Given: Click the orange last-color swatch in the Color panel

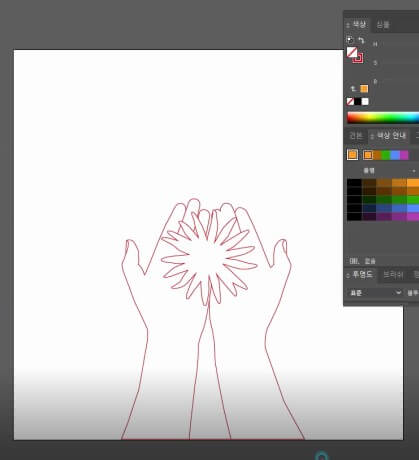Looking at the screenshot, I should point(364,89).
